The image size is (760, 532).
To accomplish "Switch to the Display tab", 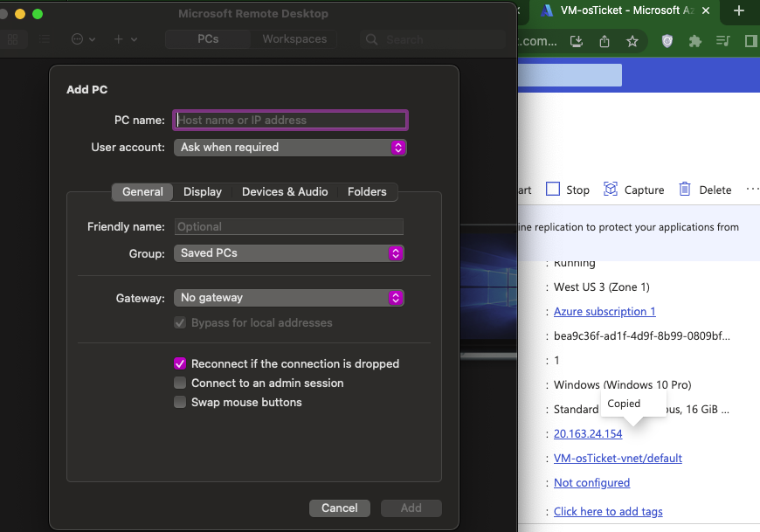I will pos(203,192).
